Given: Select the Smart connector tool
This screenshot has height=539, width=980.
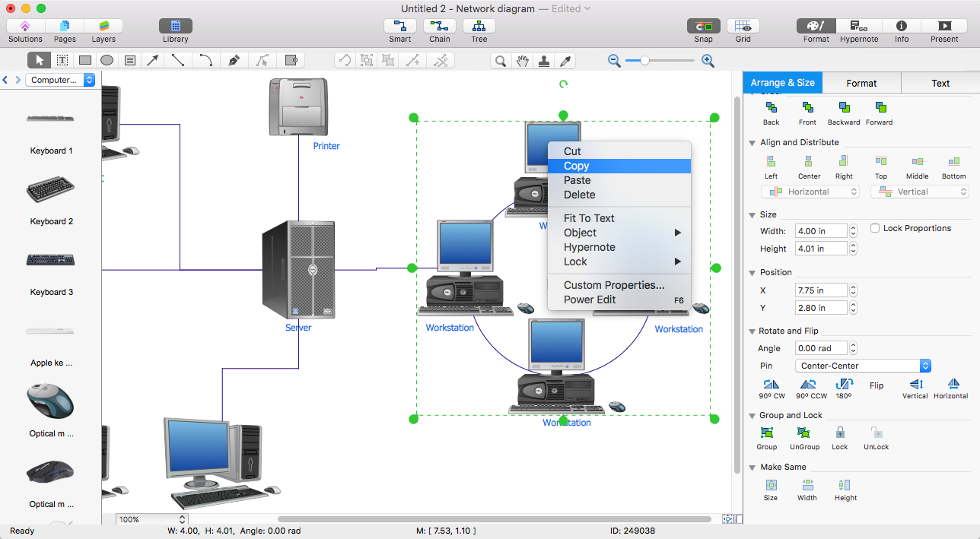Looking at the screenshot, I should (x=399, y=29).
